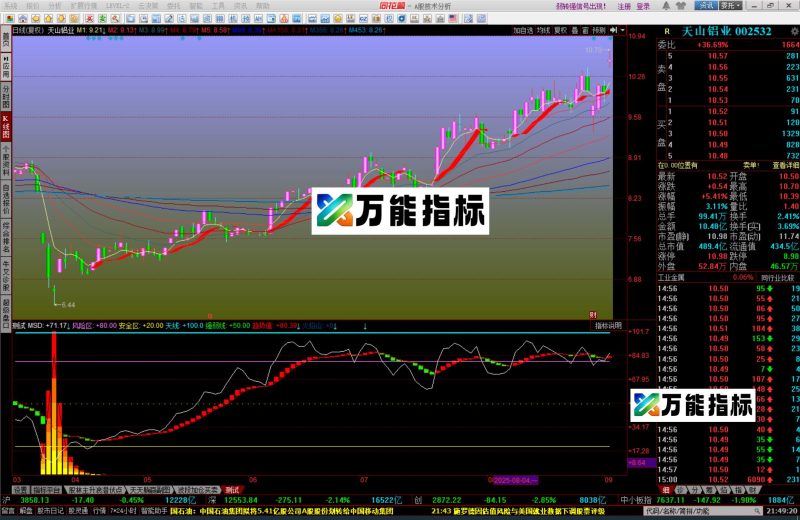Toggle the 叠 overlay option
The width and height of the screenshot is (800, 520).
[575, 30]
